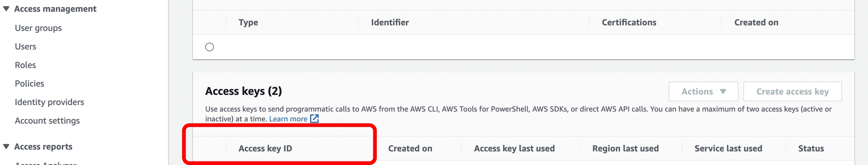The height and width of the screenshot is (165, 868).
Task: Select Identity providers in the sidebar
Action: click(49, 102)
